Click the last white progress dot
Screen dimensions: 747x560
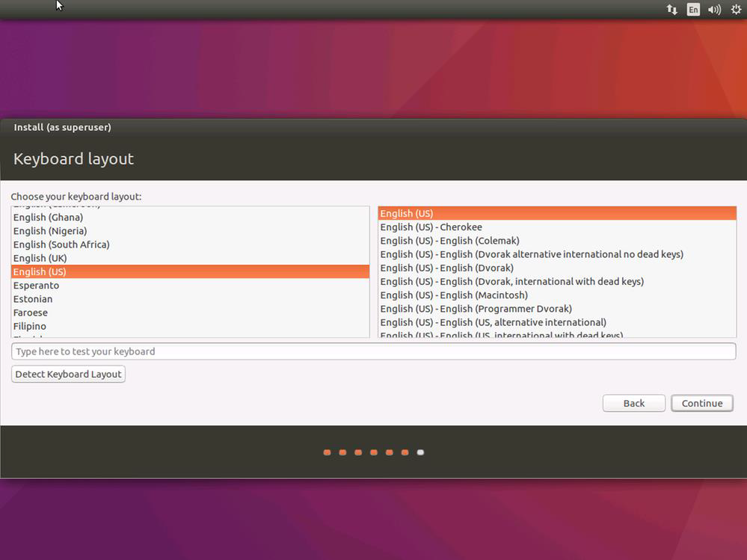tap(420, 452)
